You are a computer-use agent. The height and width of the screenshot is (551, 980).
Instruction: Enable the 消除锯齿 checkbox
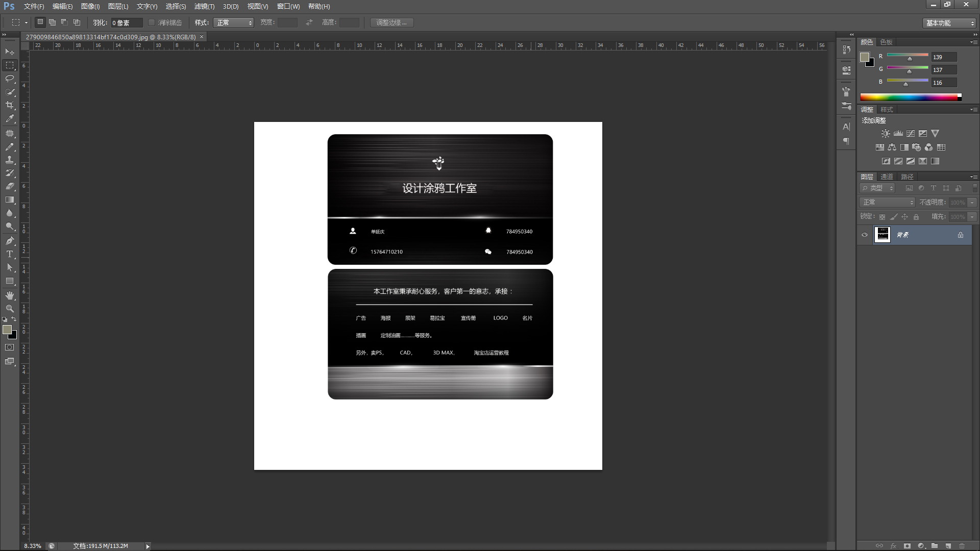(152, 22)
